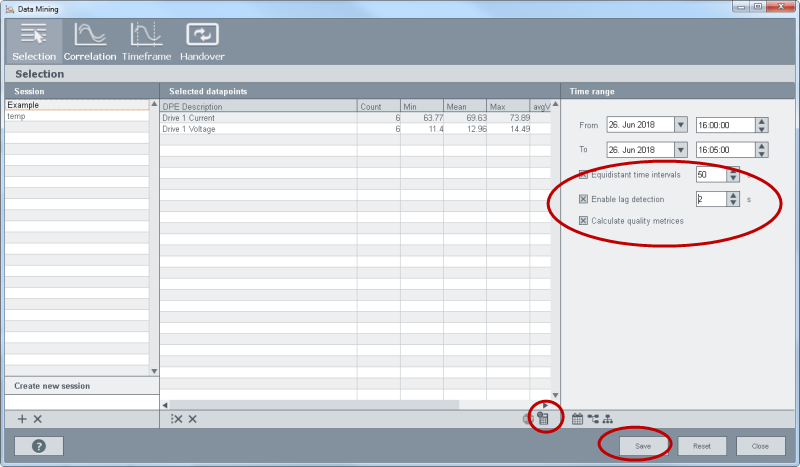Uncheck Calculate quality metrices
The width and height of the screenshot is (800, 467).
point(584,220)
